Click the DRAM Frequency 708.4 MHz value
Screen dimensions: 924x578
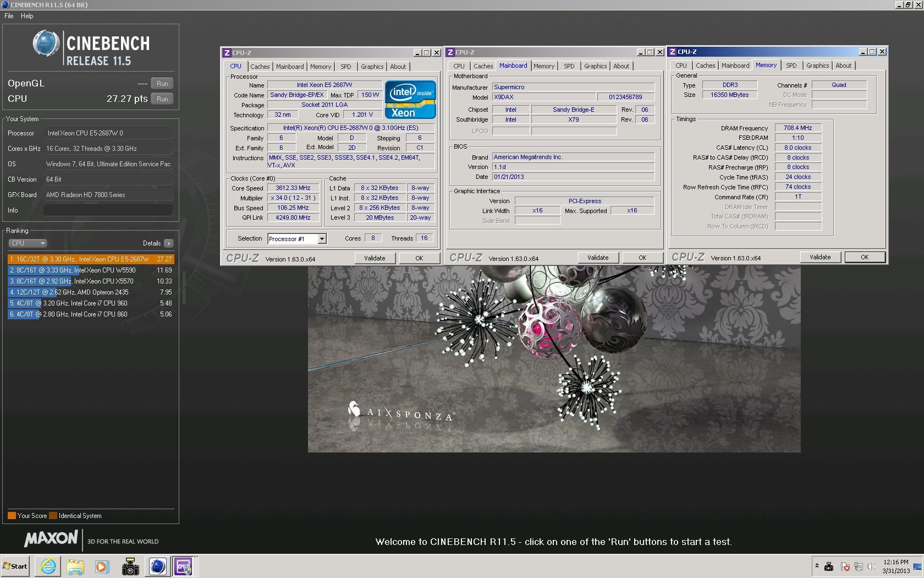pyautogui.click(x=798, y=128)
